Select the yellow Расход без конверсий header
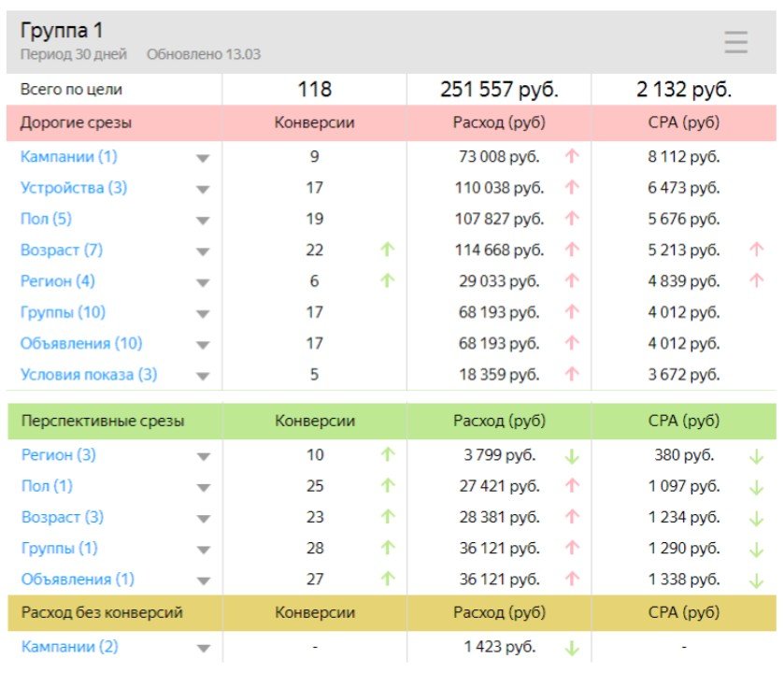The width and height of the screenshot is (784, 673). click(x=102, y=613)
